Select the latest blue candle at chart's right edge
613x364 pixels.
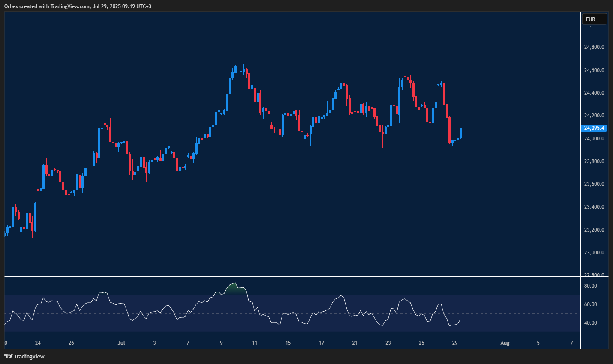point(461,133)
